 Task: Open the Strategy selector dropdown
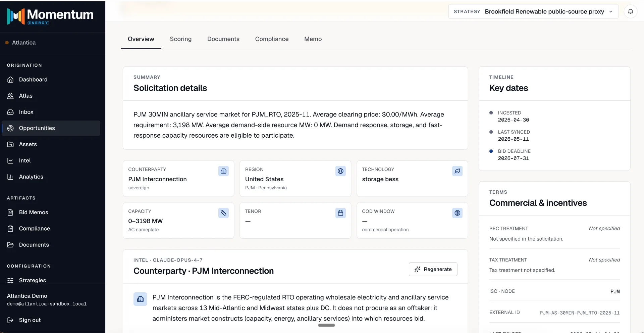click(533, 12)
